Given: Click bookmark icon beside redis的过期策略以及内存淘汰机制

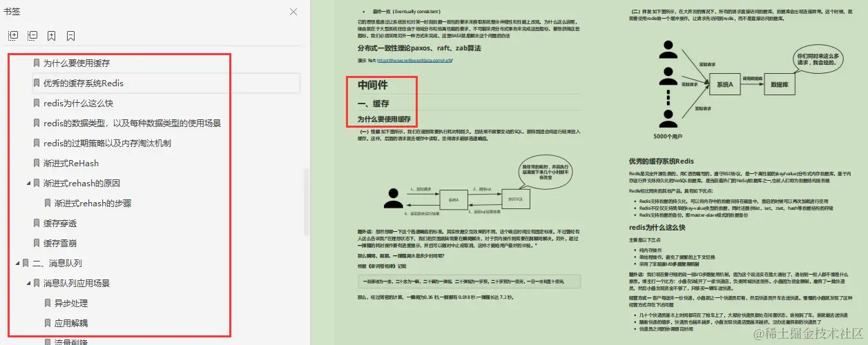Looking at the screenshot, I should click(37, 143).
